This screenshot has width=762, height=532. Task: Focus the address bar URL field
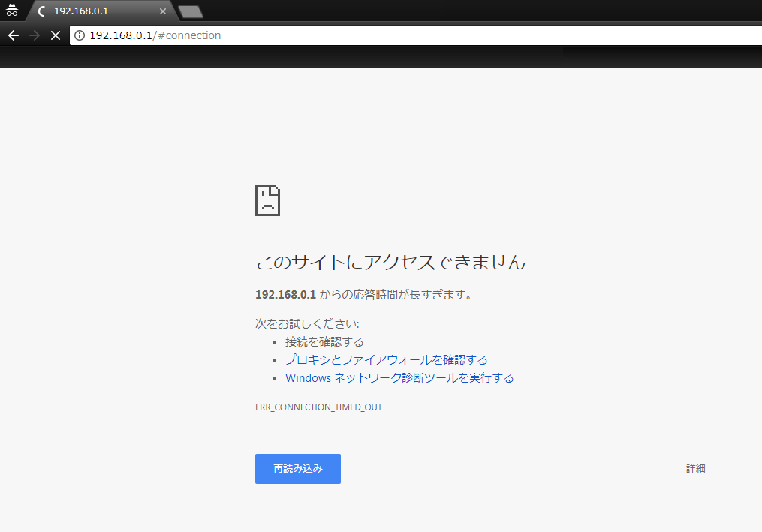pos(375,35)
